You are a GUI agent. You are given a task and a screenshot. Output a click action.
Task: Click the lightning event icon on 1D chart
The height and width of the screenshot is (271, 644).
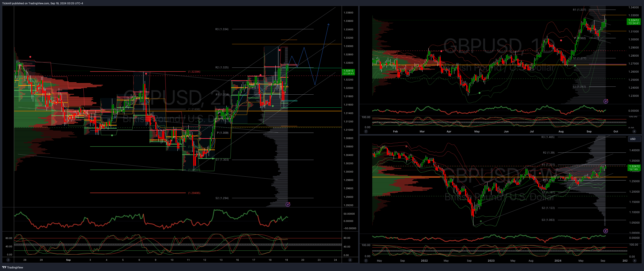tap(606, 101)
